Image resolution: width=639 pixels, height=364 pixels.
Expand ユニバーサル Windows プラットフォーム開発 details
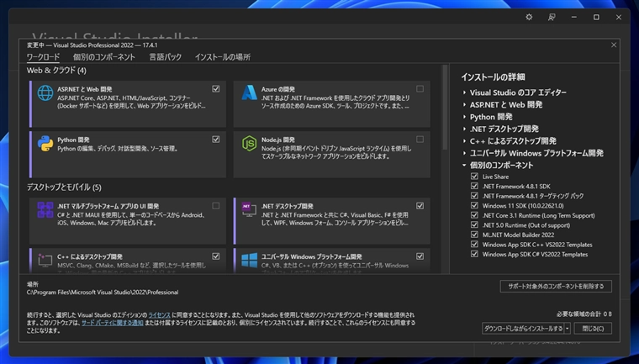tap(464, 153)
